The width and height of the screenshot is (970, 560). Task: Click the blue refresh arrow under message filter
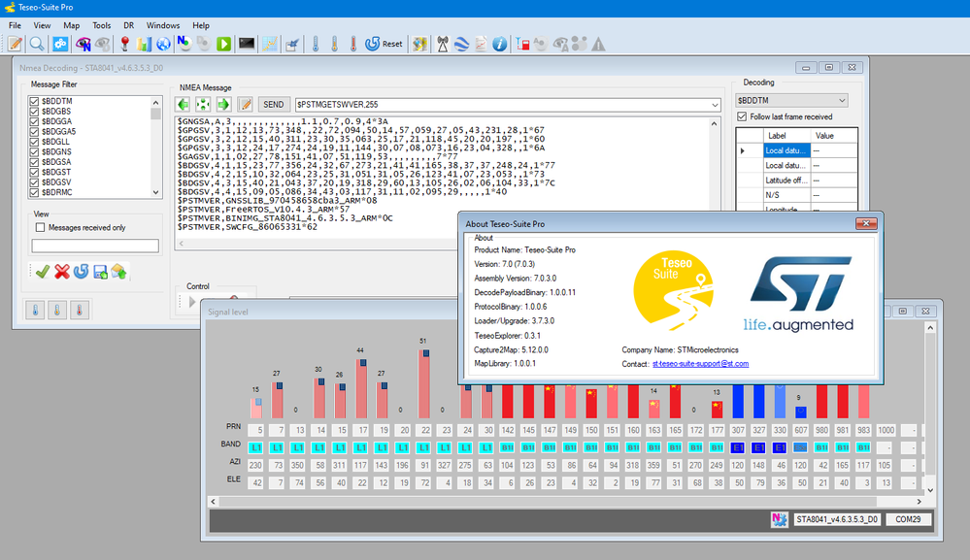pos(81,272)
